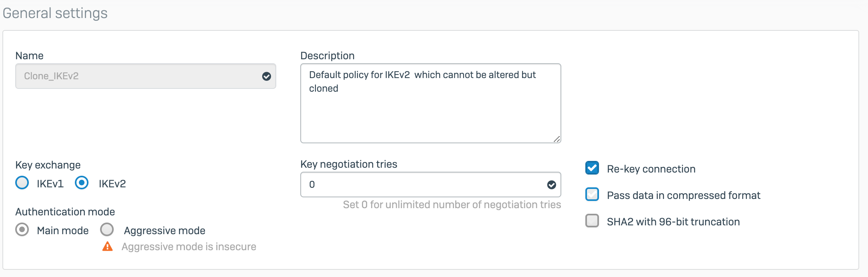Enable SHA2 with 96-bit truncation checkbox
This screenshot has height=277, width=868.
592,221
